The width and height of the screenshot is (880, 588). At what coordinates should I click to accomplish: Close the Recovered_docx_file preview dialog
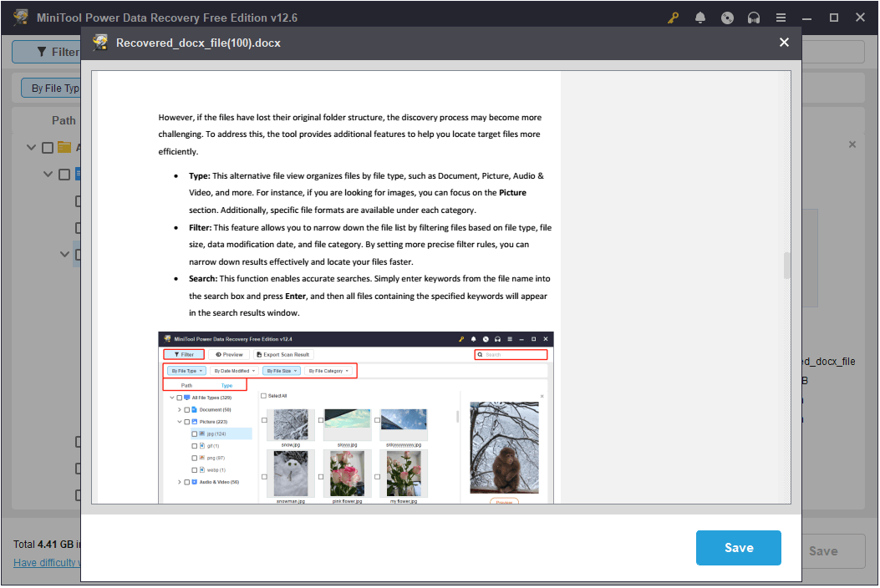[x=784, y=42]
